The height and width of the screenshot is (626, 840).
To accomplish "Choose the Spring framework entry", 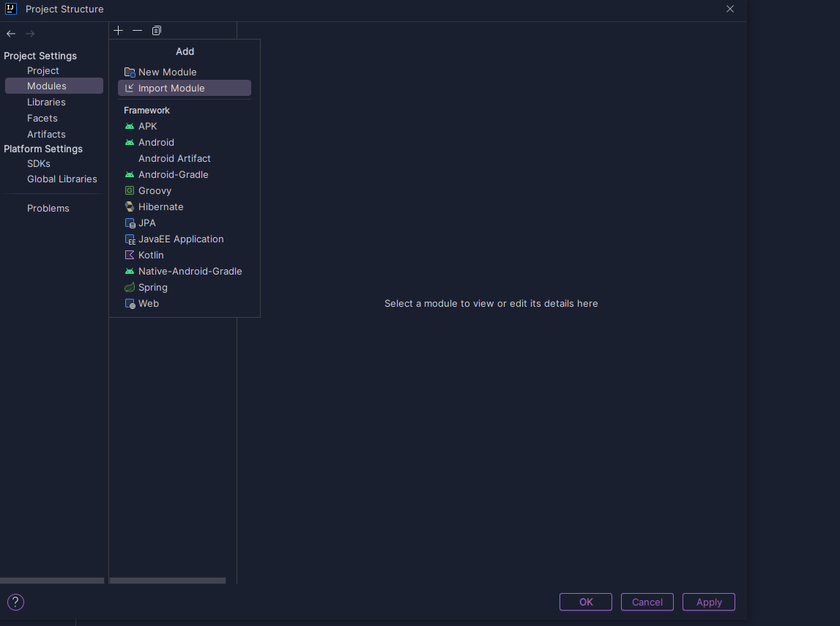I will (185, 288).
